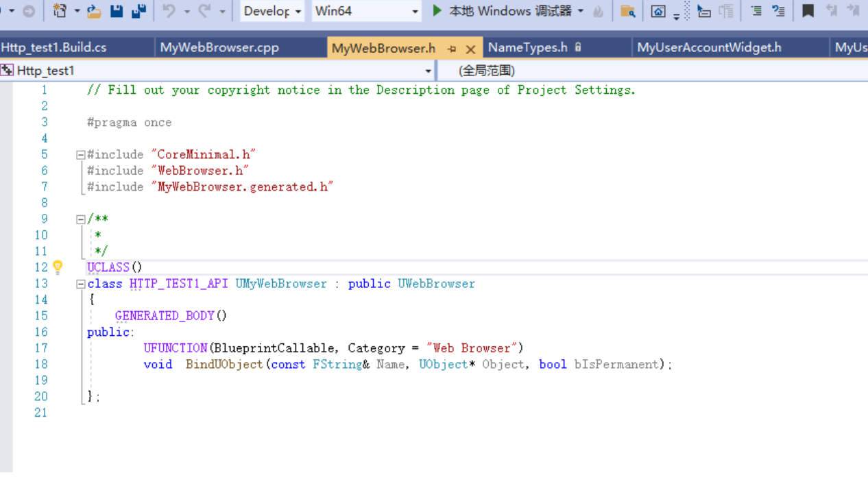Collapse the comment block at line 9
868x486 pixels.
(x=81, y=219)
